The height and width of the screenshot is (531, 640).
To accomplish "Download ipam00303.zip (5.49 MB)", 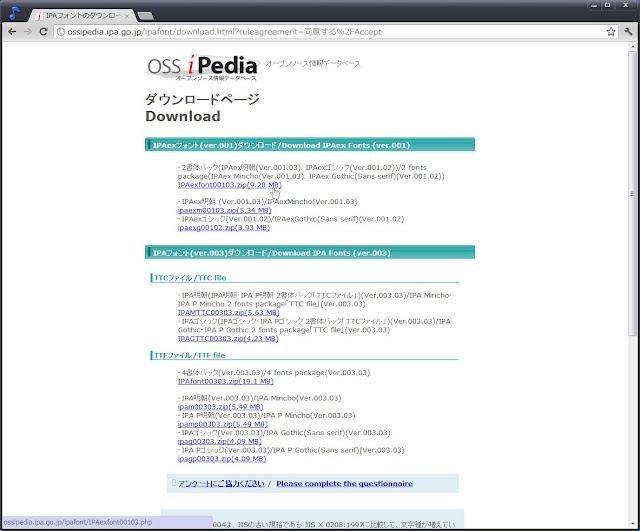I will tap(220, 407).
